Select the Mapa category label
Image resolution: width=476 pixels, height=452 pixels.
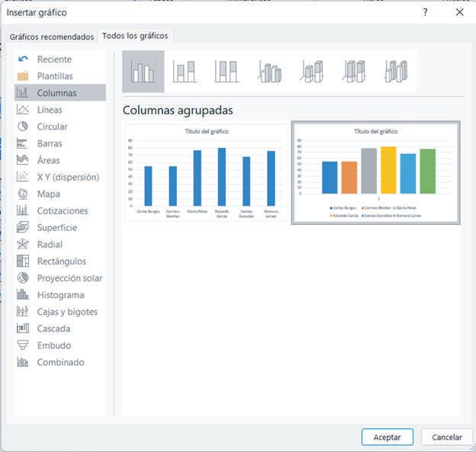click(49, 194)
